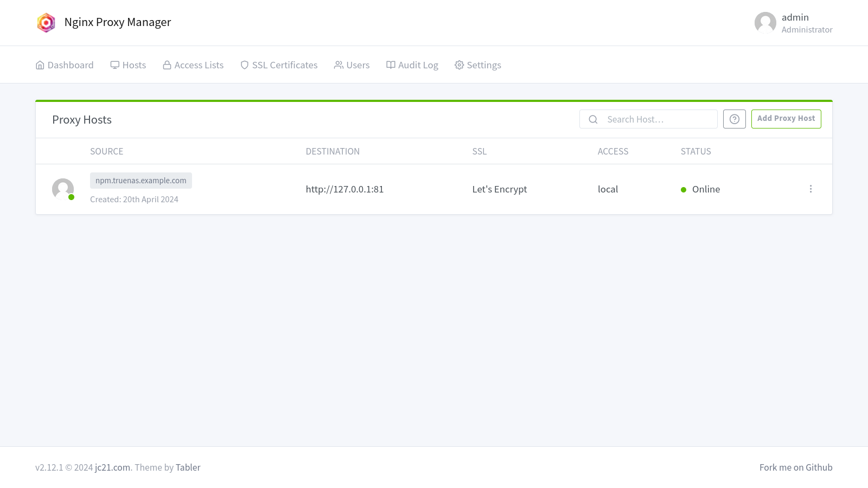Open the row actions menu for npm.truenas.example.com
The width and height of the screenshot is (868, 488).
coord(811,189)
